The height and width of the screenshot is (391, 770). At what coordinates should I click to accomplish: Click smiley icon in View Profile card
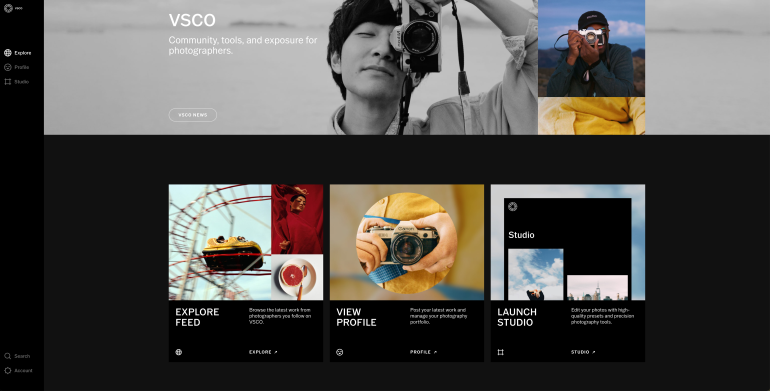pyautogui.click(x=339, y=352)
